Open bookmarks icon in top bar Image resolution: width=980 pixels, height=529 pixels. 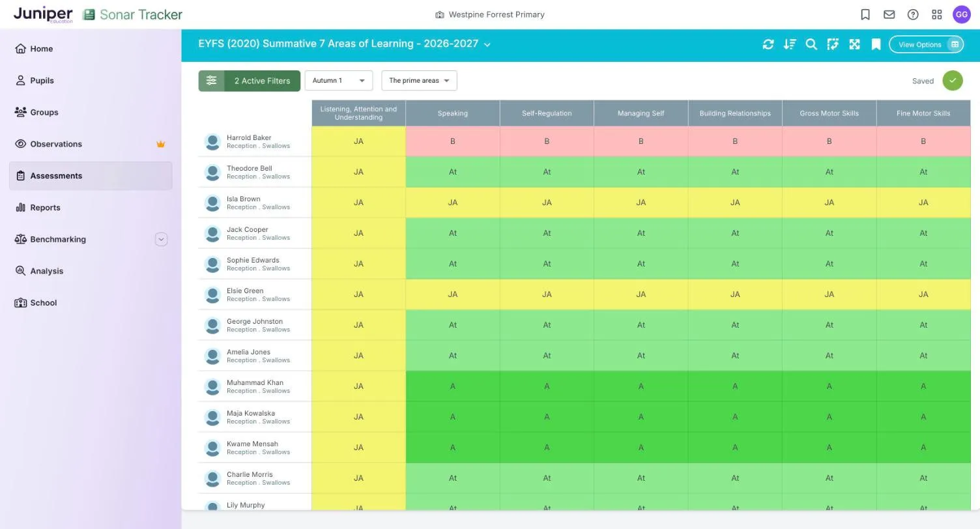coord(865,14)
